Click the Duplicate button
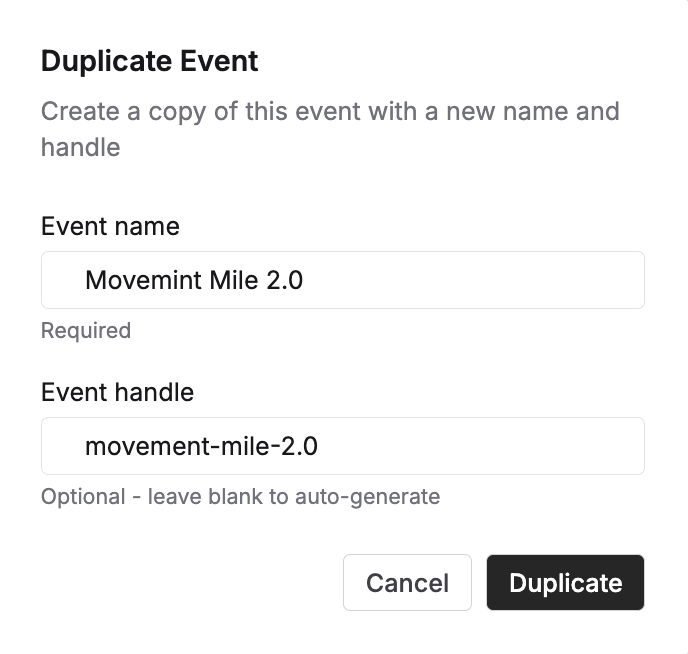Image resolution: width=688 pixels, height=654 pixels. tap(565, 583)
